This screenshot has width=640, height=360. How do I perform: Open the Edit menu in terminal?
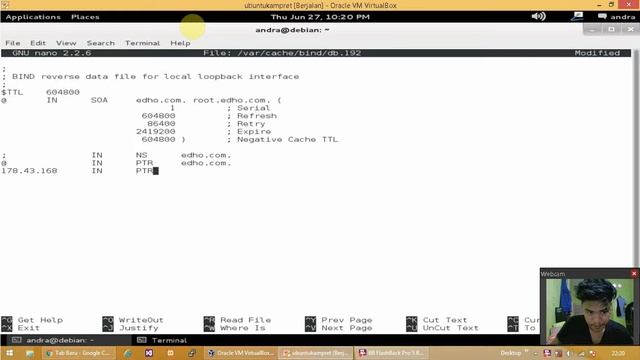[38, 43]
